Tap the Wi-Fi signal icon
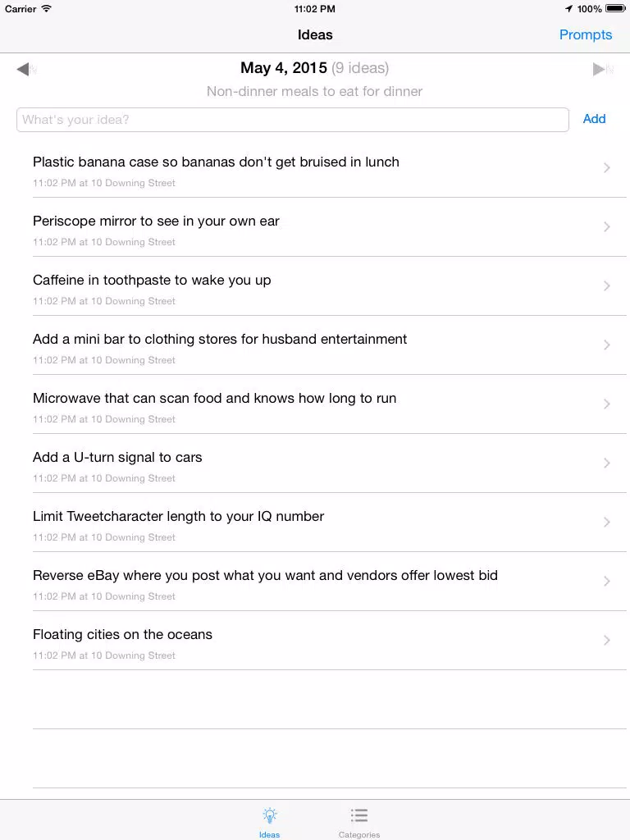This screenshot has width=630, height=840. point(47,8)
